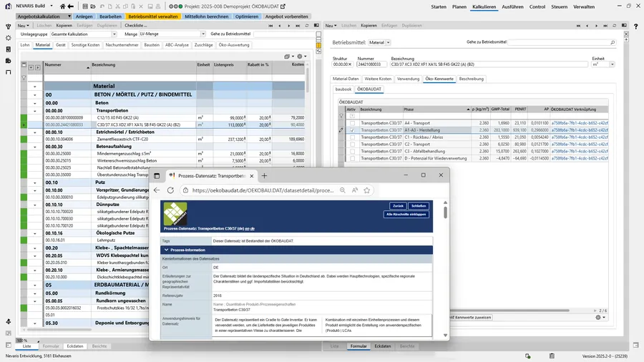Open the Ausführen menu
Screen dimensions: 644x362
pos(512,6)
